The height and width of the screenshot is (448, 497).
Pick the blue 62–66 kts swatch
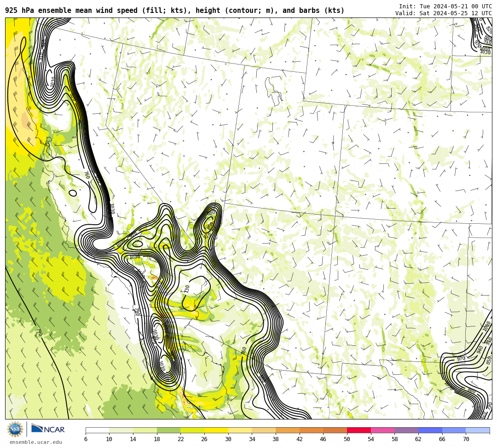pyautogui.click(x=430, y=430)
